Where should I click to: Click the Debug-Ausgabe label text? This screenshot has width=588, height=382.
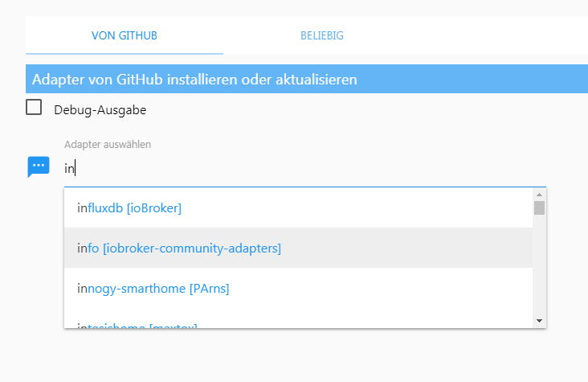click(100, 109)
